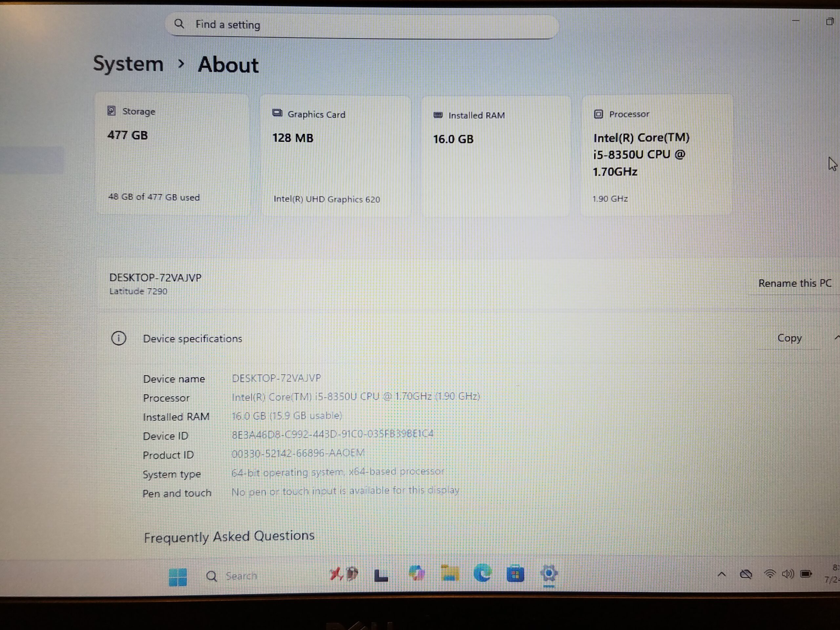Minimize the Settings window
840x630 pixels.
pos(796,21)
